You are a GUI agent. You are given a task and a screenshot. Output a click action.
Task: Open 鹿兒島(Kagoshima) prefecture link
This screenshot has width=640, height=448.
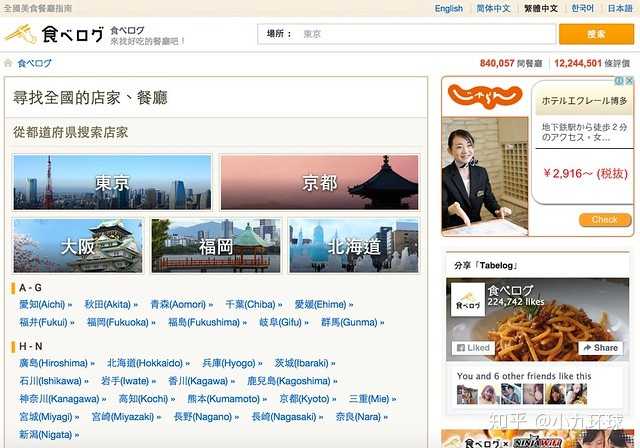(292, 381)
